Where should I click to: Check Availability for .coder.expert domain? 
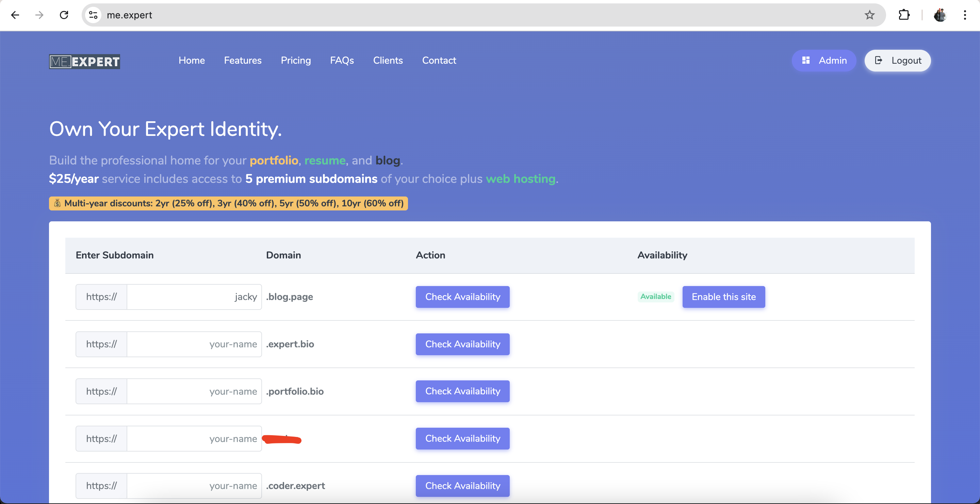463,486
